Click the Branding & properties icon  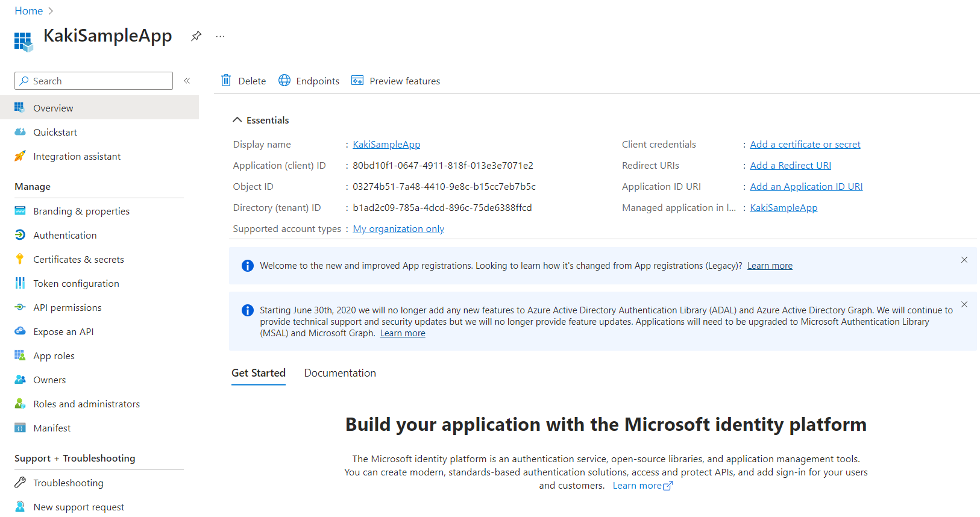pos(20,210)
